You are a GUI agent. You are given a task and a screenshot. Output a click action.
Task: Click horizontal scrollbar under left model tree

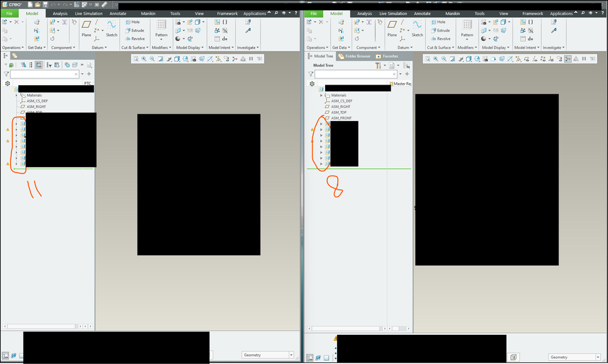[41, 326]
